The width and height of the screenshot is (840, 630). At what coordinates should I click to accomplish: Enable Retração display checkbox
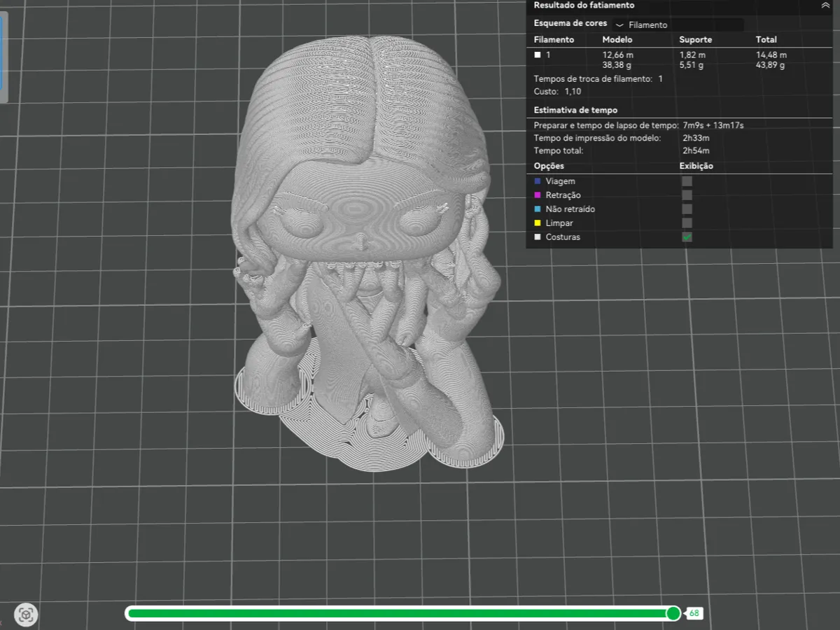687,195
